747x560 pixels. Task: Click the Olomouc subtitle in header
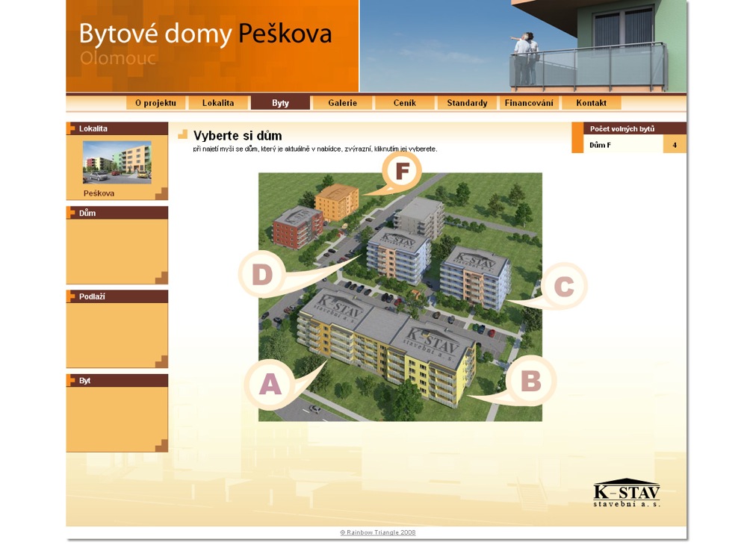pos(118,58)
